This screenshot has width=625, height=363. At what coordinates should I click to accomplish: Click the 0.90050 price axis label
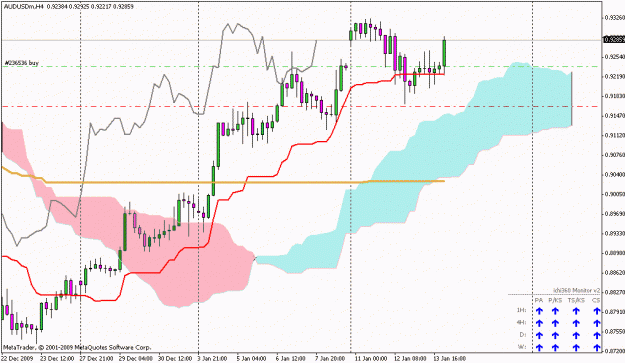[x=614, y=194]
